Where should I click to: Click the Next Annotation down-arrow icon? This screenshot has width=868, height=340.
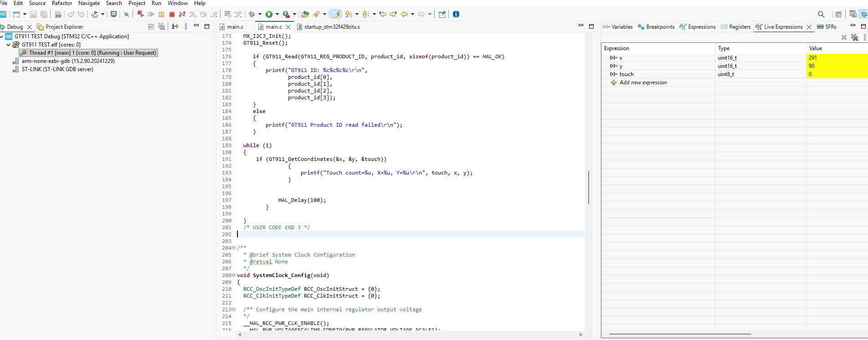348,14
